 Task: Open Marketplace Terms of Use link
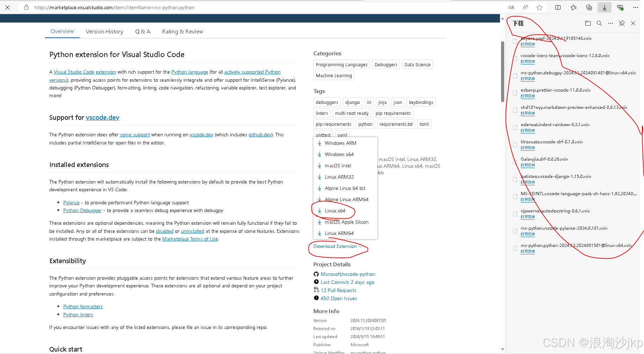[190, 239]
